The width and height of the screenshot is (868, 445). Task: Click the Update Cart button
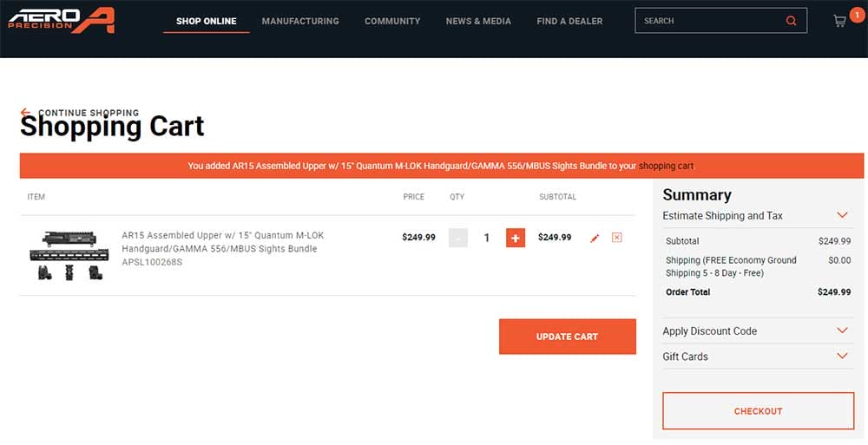(x=568, y=337)
